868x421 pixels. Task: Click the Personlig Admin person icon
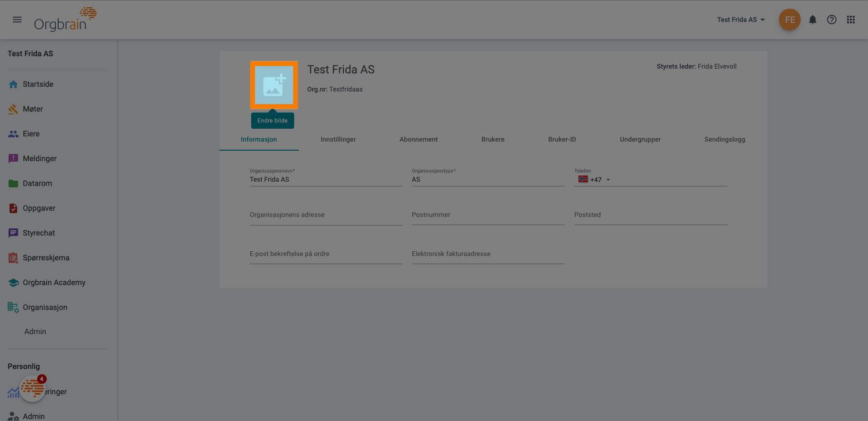pos(13,416)
